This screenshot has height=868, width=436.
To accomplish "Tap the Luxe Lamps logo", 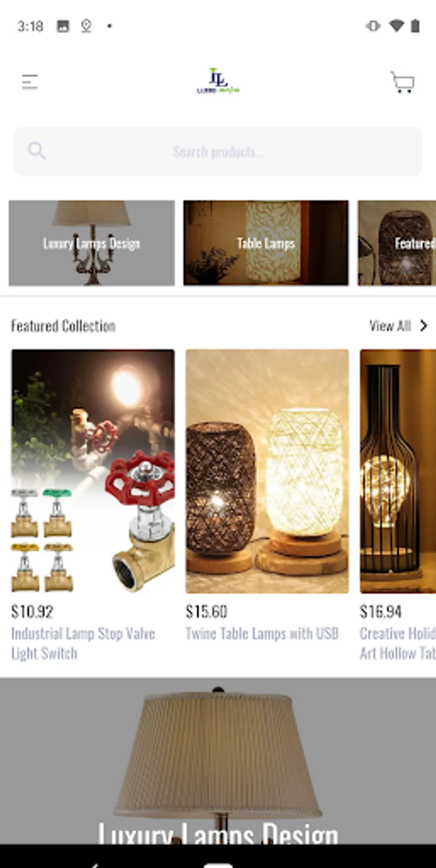I will point(218,81).
